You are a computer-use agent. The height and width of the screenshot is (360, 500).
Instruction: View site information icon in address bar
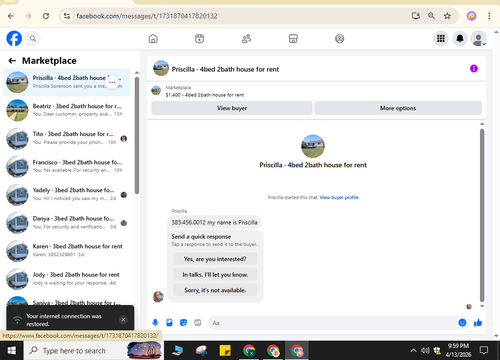[67, 16]
